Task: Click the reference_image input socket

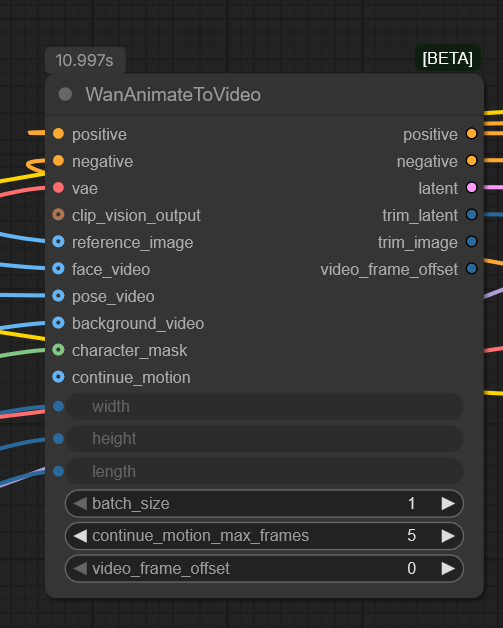Action: point(58,242)
